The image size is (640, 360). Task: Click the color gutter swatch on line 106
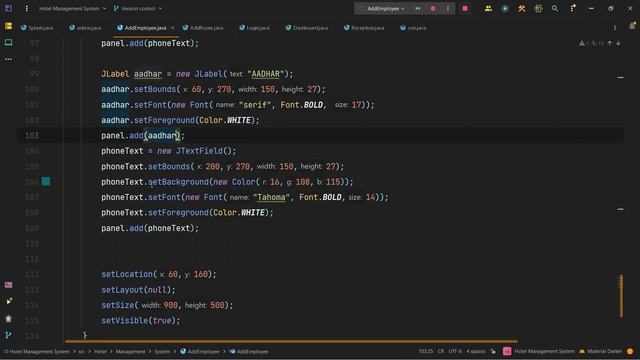coord(46,182)
